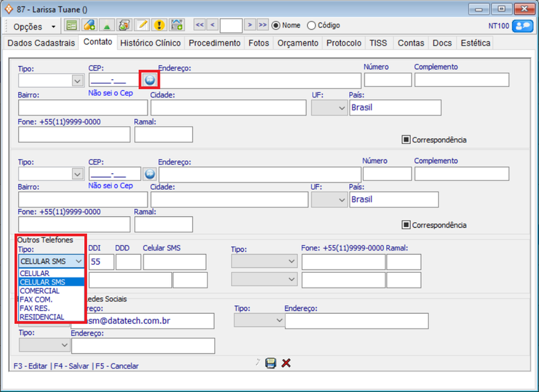Choose COMERCIAL from phone type list
The width and height of the screenshot is (539, 392).
coord(40,291)
